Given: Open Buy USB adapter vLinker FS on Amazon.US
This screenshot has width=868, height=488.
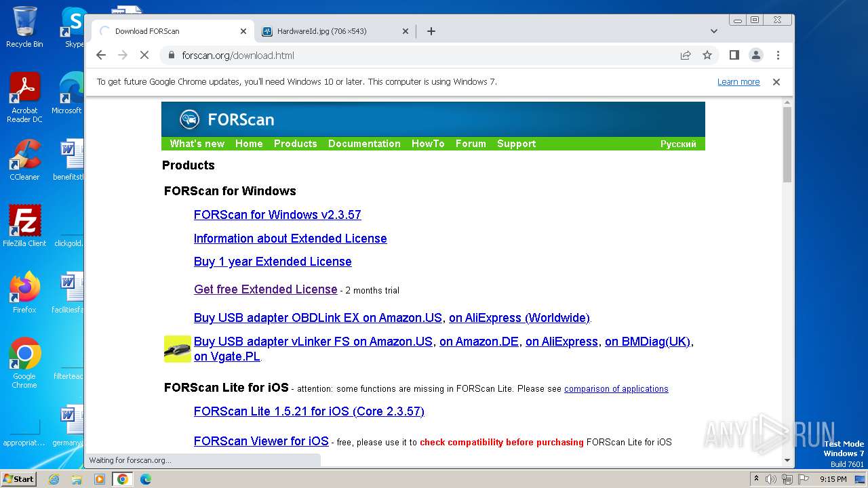Looking at the screenshot, I should click(x=313, y=342).
